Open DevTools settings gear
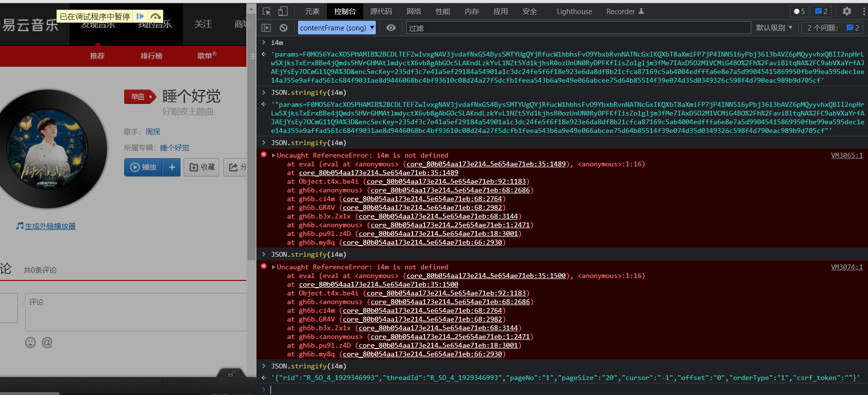 pyautogui.click(x=847, y=11)
